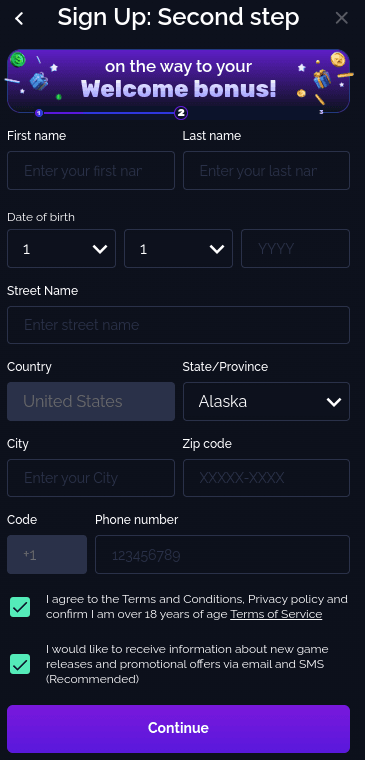Open the birth day dropdown

(62, 249)
